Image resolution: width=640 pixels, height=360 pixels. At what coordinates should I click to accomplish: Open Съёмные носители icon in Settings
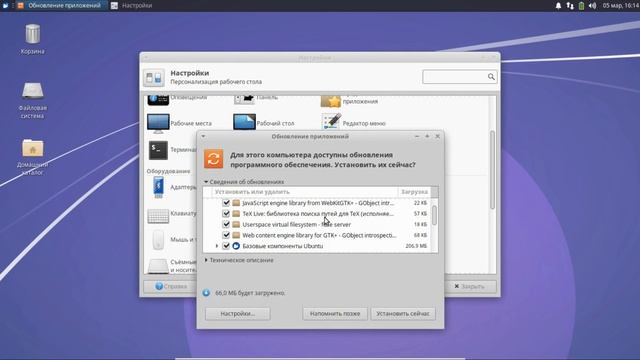point(158,266)
